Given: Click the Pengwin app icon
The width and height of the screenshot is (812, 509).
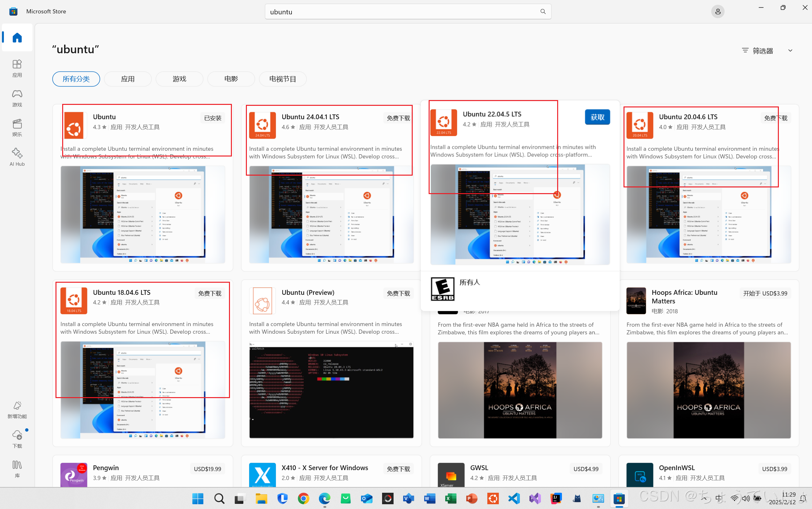Looking at the screenshot, I should coord(74,475).
